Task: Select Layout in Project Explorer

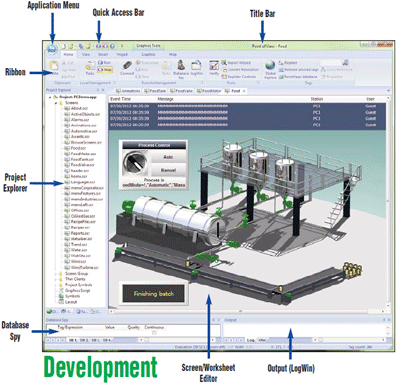Action: click(68, 302)
